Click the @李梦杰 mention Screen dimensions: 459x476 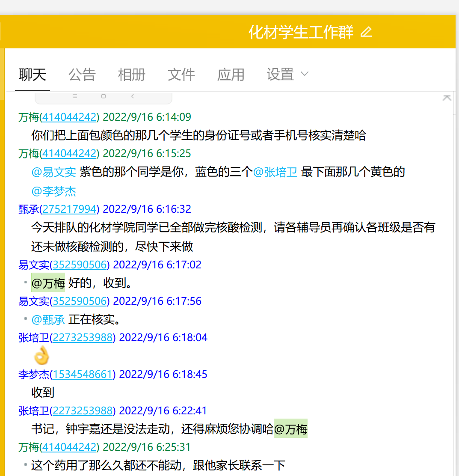coord(54,191)
